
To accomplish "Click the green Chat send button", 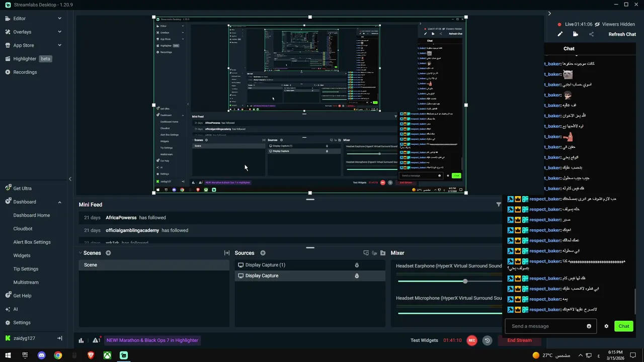I will coord(624,326).
